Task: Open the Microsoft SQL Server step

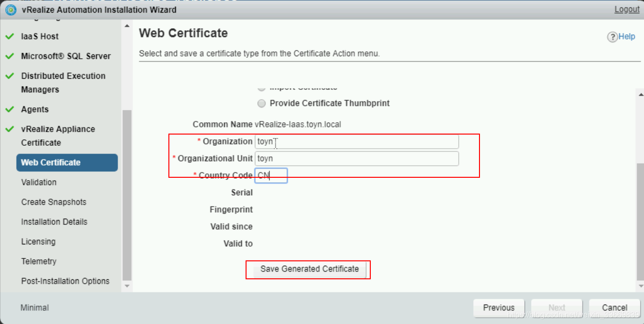Action: point(66,56)
